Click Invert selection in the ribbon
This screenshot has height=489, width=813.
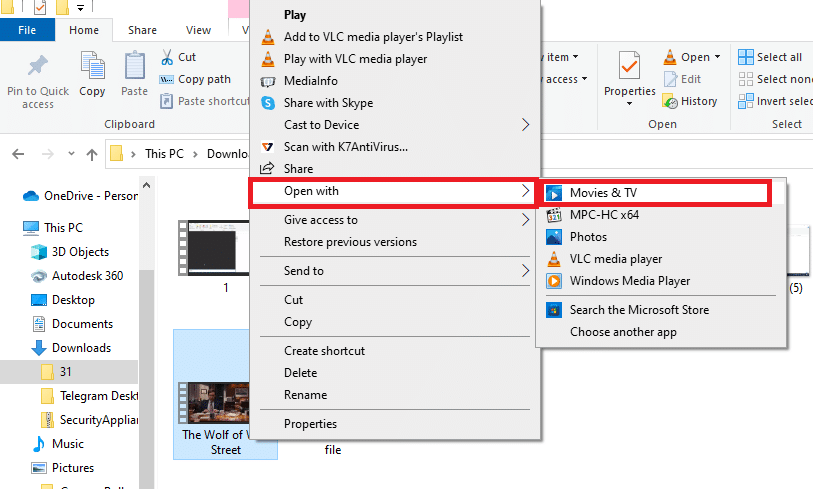(x=775, y=101)
